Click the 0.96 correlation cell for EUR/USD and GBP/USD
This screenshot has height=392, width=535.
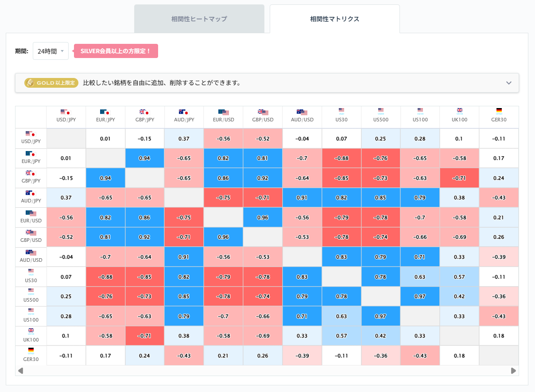(263, 217)
